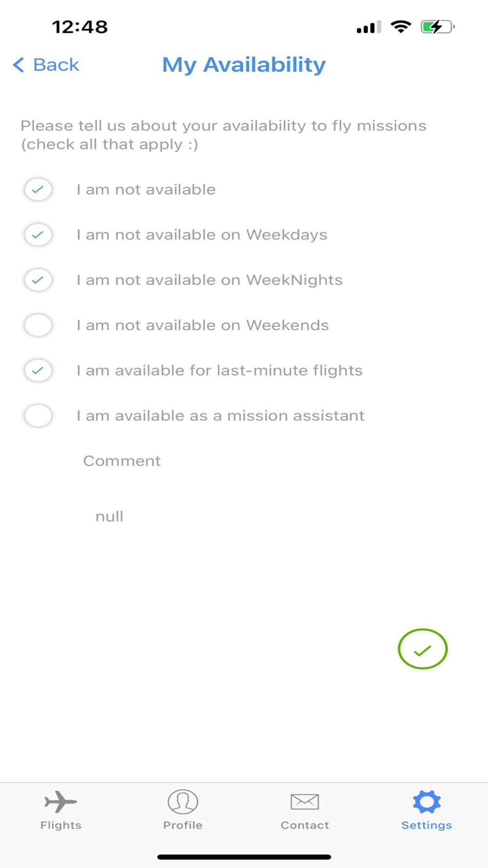Viewport: 488px width, 868px height.
Task: Tap the Wi-Fi status icon
Action: coord(401,27)
